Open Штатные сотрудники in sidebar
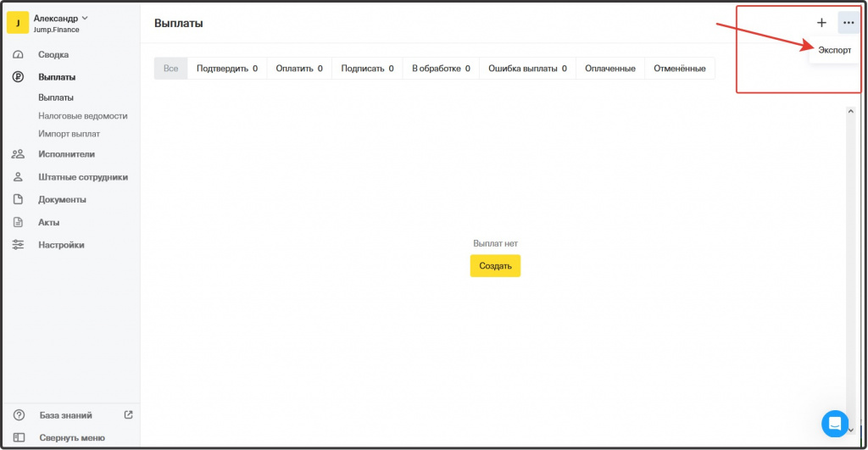Image resolution: width=868 pixels, height=450 pixels. [82, 177]
